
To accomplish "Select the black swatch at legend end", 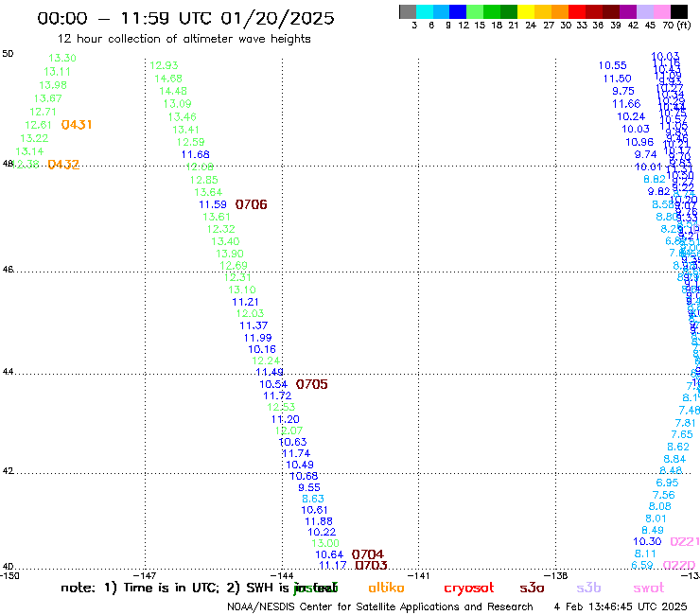I will tap(678, 11).
